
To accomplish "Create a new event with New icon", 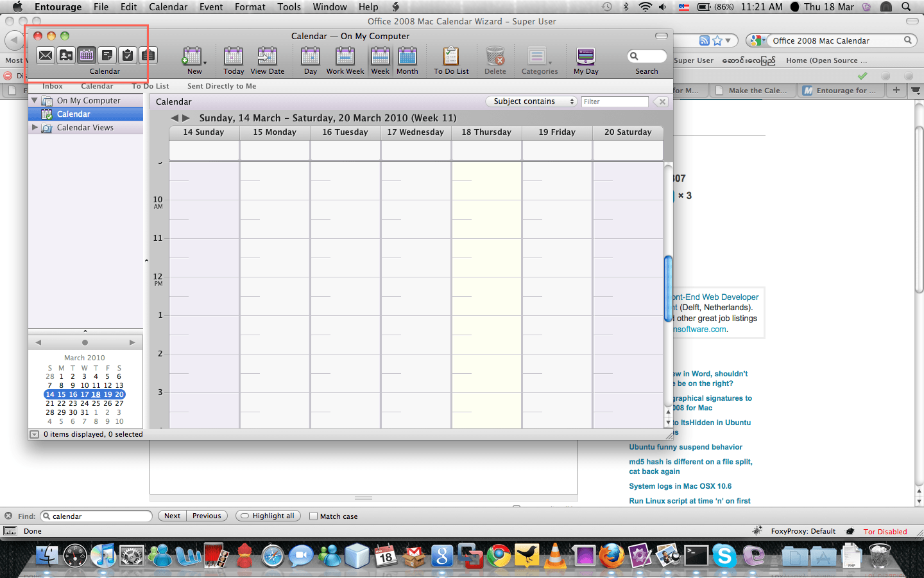I will coord(192,57).
